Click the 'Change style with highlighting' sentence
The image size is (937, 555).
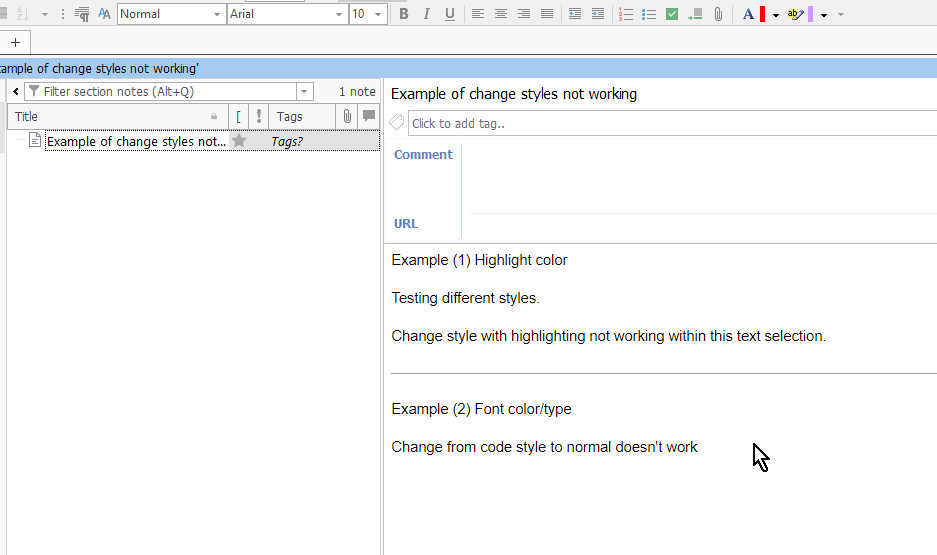point(608,336)
